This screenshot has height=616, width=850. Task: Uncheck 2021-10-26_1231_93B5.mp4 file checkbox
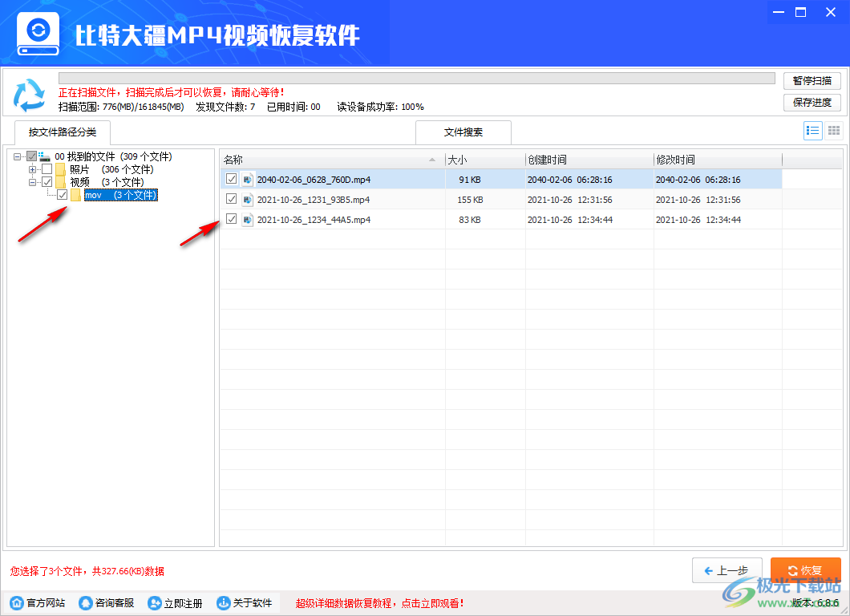232,199
